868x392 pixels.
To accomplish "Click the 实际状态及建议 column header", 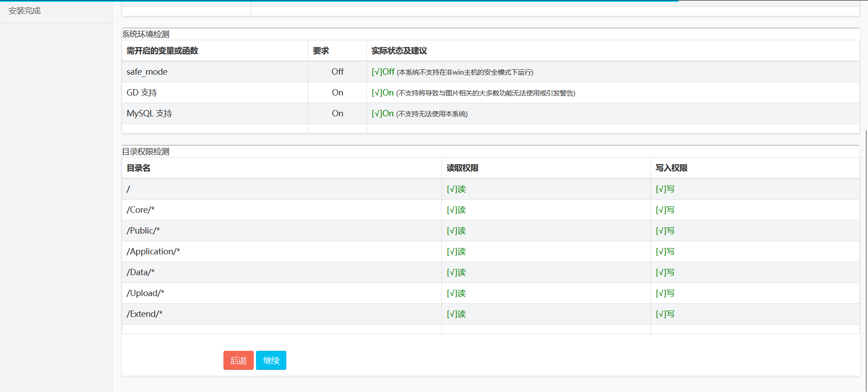I will pyautogui.click(x=399, y=51).
